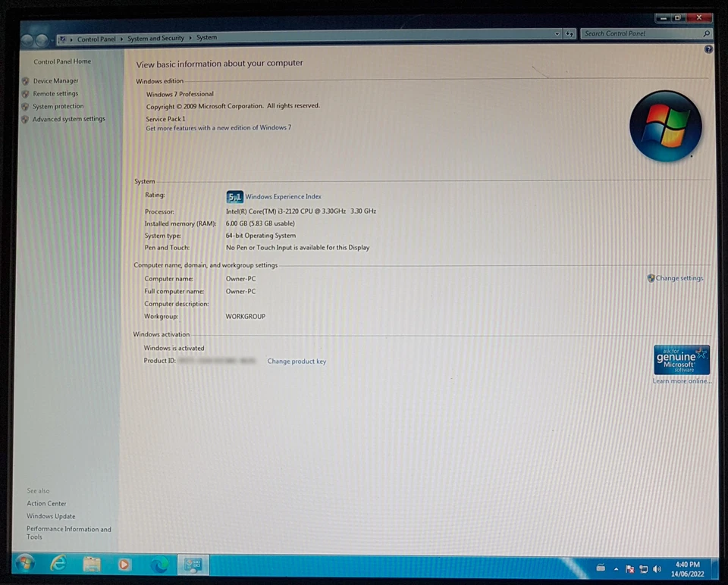
Task: Click the Change settings link
Action: pos(679,278)
